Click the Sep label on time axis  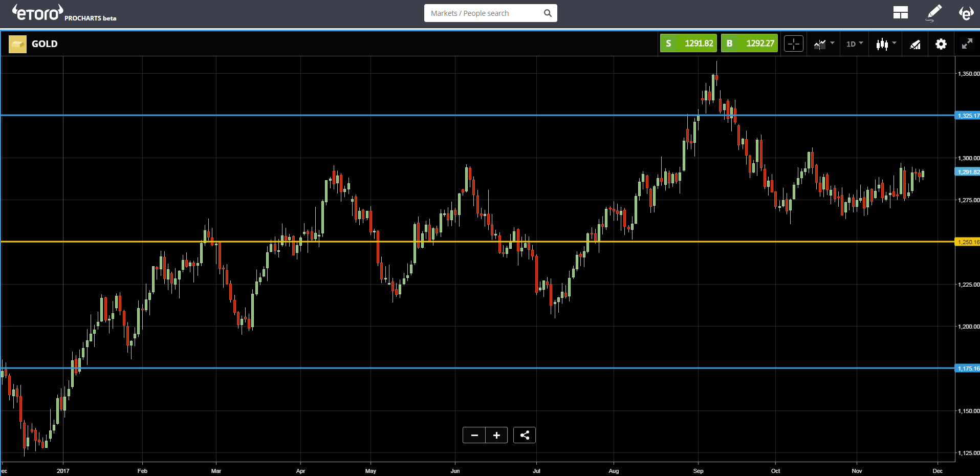coord(698,471)
